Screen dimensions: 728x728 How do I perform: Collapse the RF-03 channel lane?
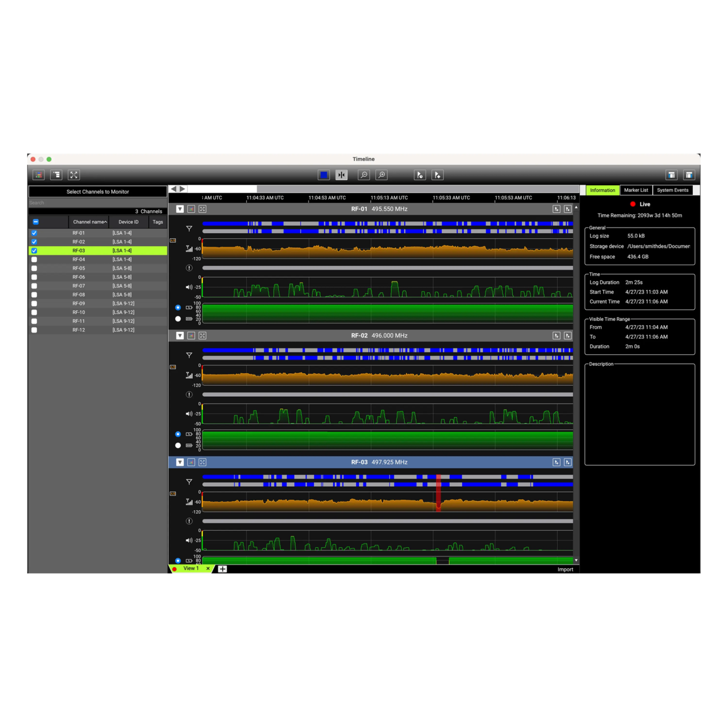click(x=180, y=463)
